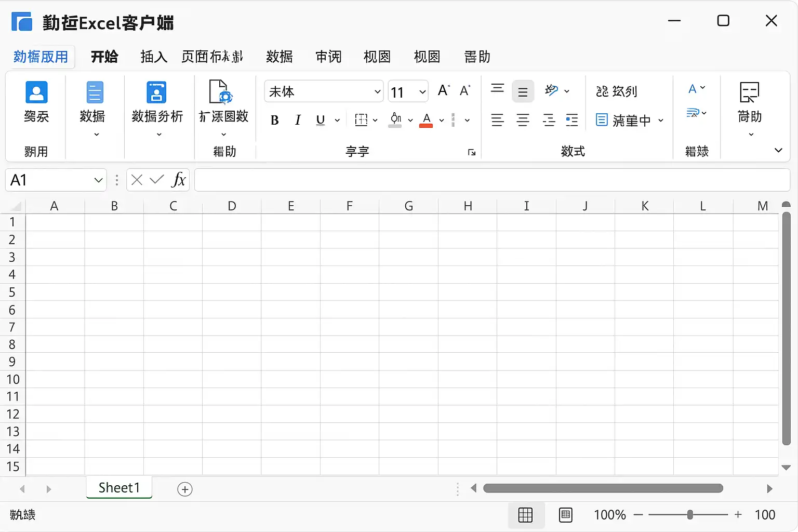Click the cancel entry X button

coord(137,180)
